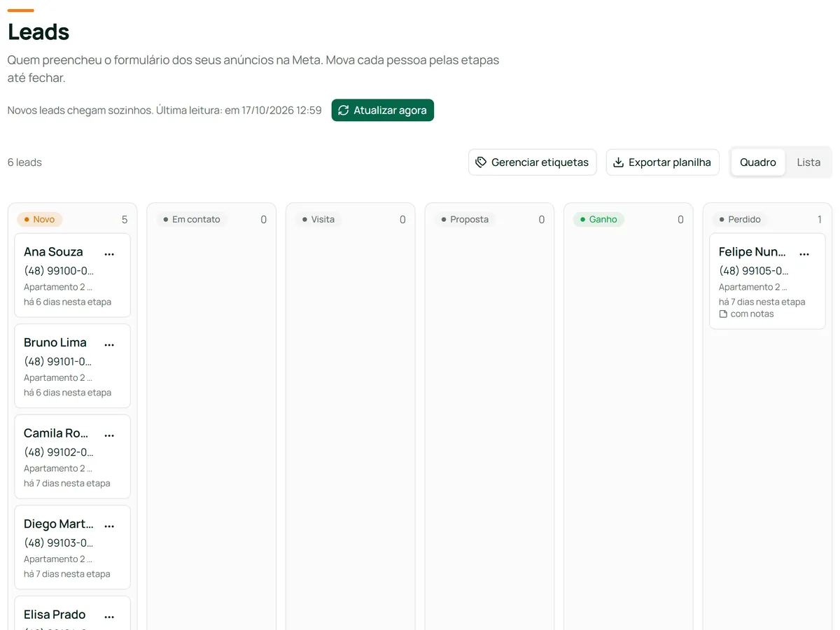The image size is (840, 630).
Task: Open the Ana Souza lead name
Action: click(x=53, y=252)
